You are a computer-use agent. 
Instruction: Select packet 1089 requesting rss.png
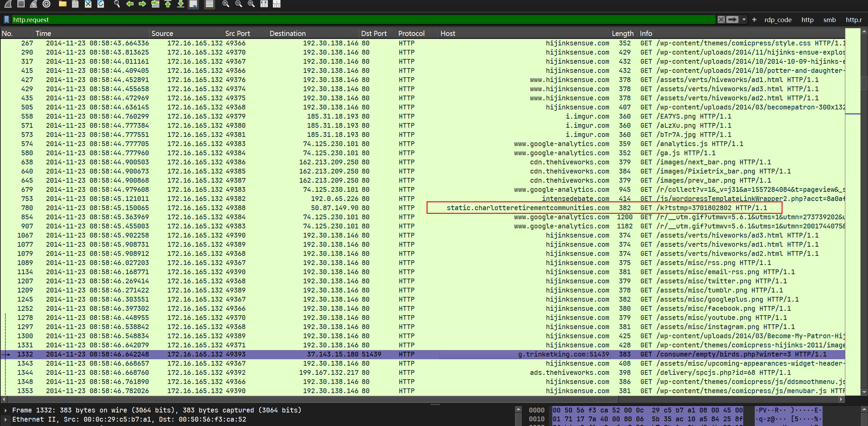[x=422, y=263]
